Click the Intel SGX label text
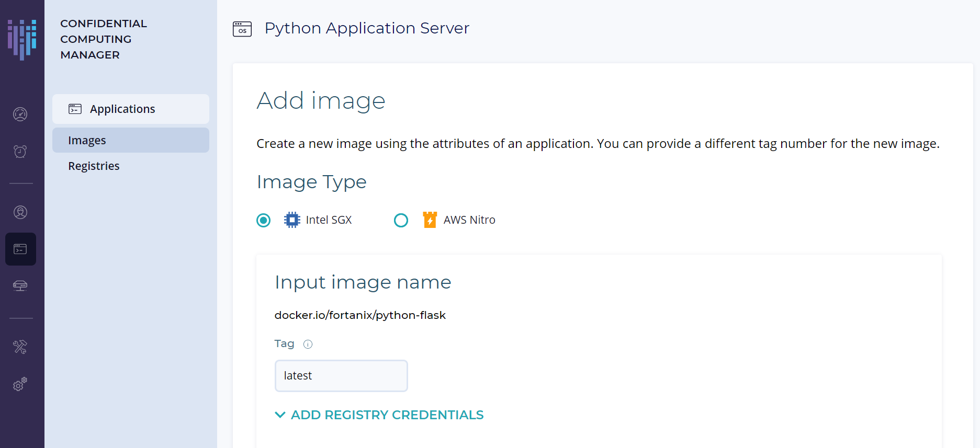The height and width of the screenshot is (448, 980). click(x=329, y=220)
